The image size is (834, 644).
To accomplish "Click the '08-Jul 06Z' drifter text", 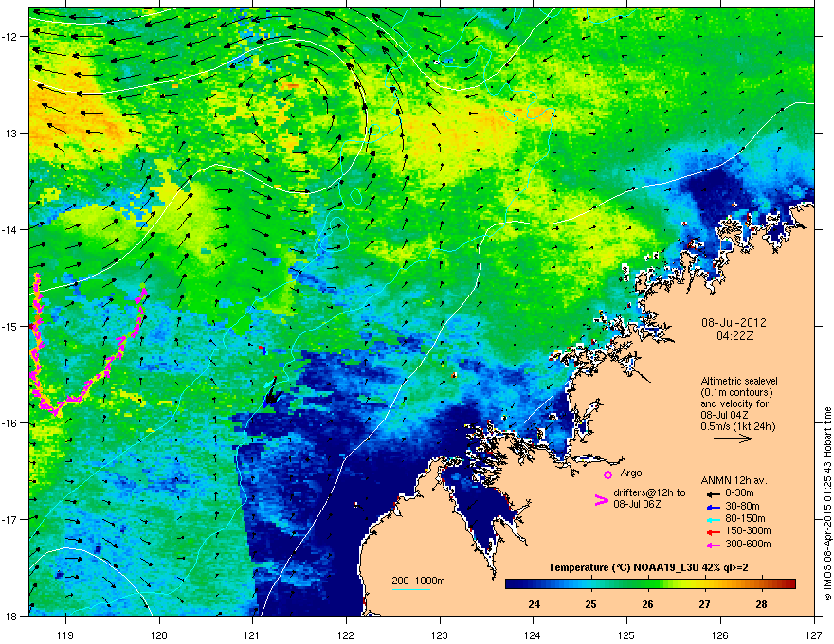I will 637,504.
